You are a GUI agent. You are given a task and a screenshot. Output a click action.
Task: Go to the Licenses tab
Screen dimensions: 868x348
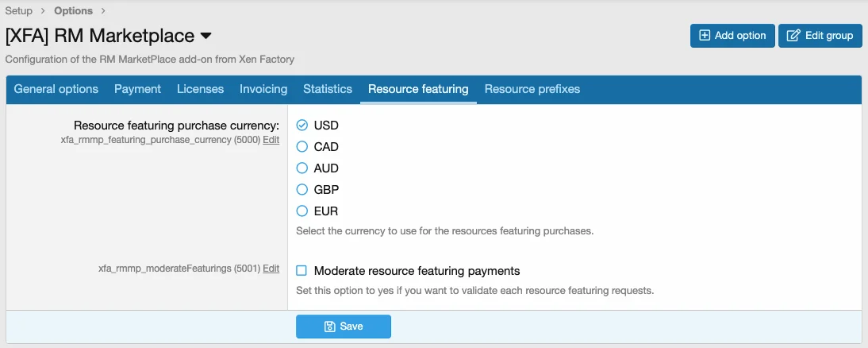click(x=200, y=89)
